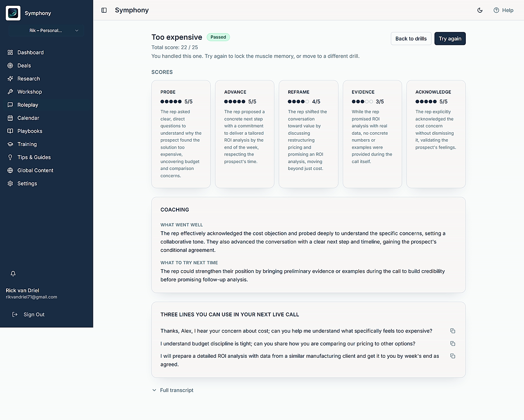Navigate to Workshop
Screen dimensions: 524x420
point(46,92)
